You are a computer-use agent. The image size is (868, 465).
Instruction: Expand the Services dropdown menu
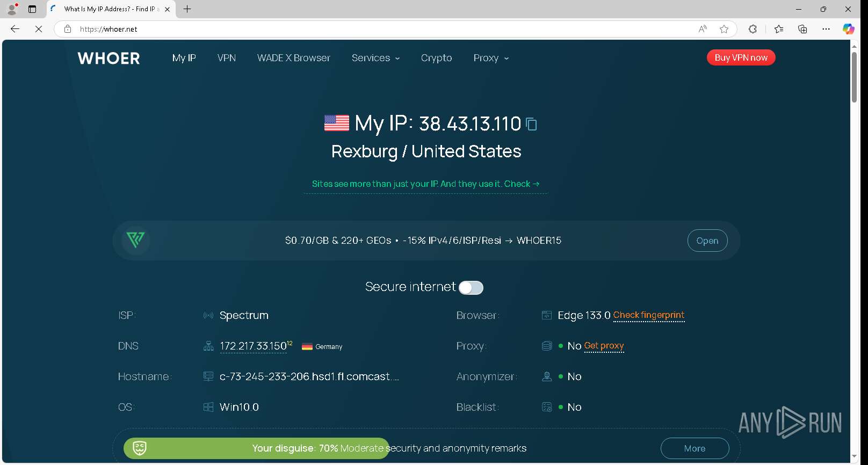point(375,58)
